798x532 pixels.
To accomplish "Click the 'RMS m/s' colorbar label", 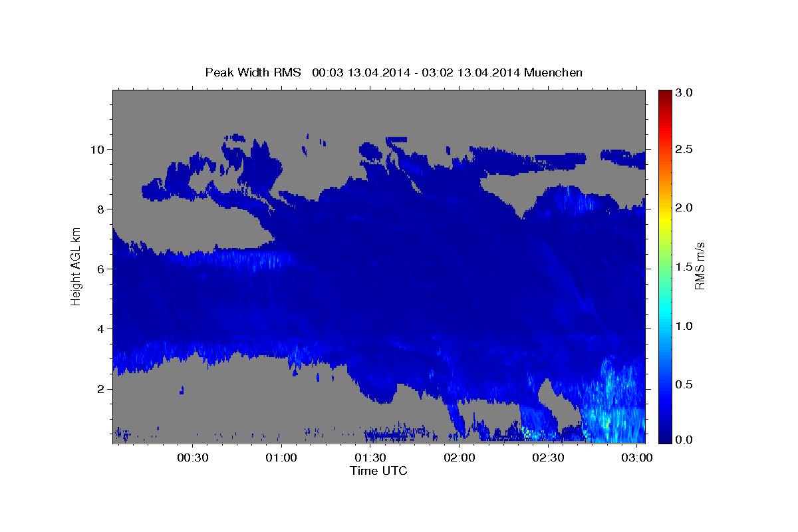I will (699, 267).
